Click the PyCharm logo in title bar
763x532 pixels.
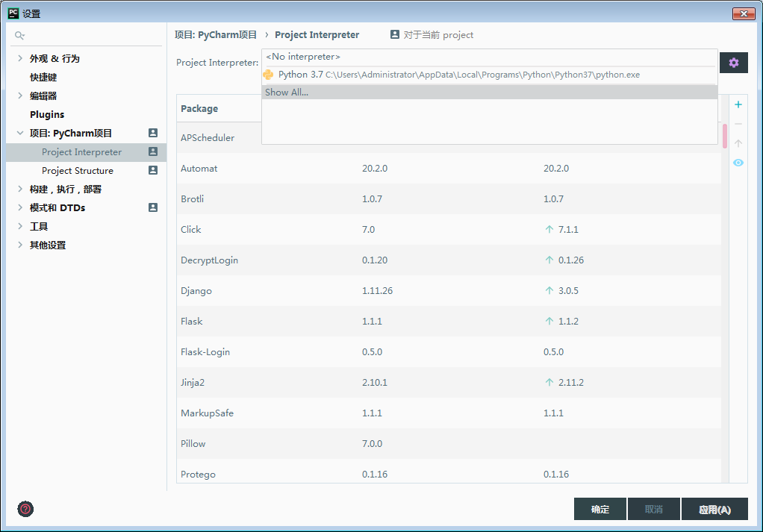point(13,13)
